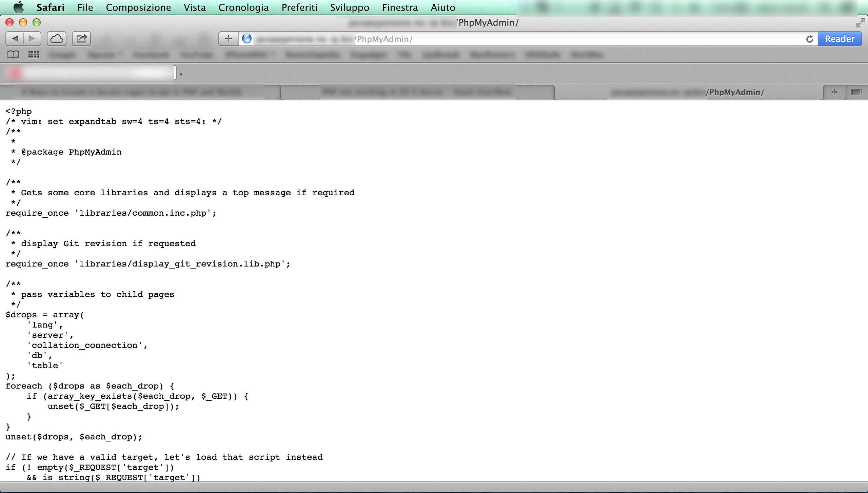Open the Preferiti menu

click(299, 7)
